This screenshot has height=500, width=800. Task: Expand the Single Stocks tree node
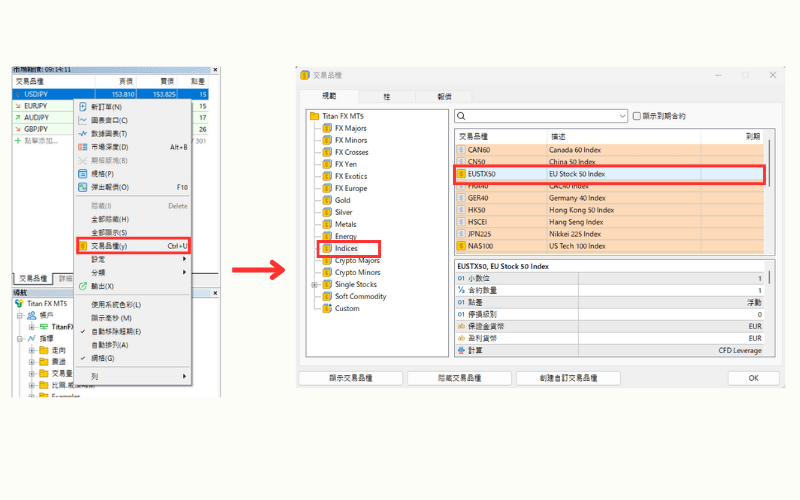pyautogui.click(x=315, y=285)
